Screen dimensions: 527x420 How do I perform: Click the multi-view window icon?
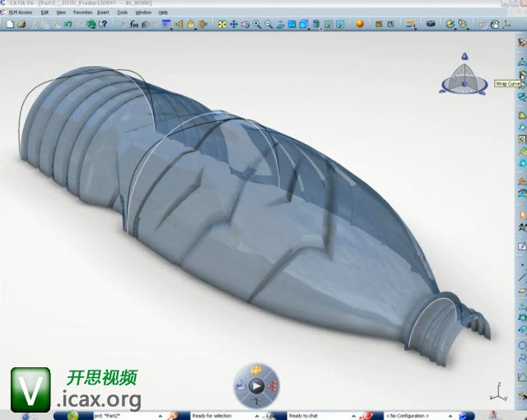click(x=291, y=24)
